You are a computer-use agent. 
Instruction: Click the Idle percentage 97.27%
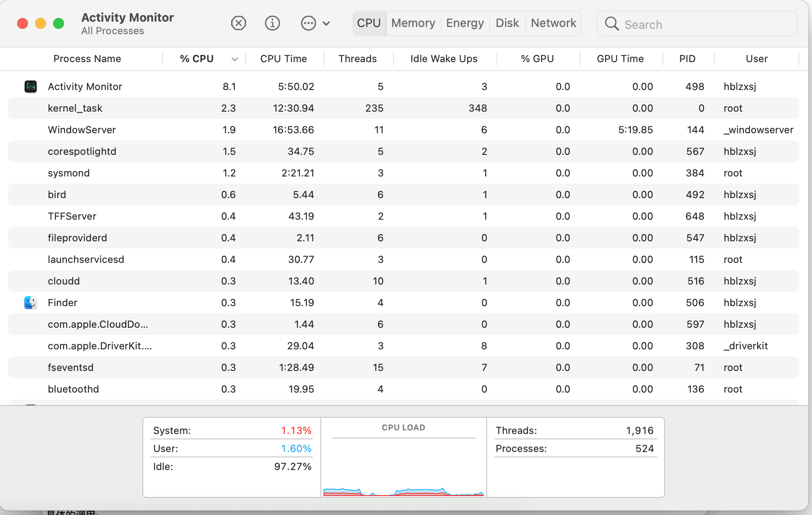point(293,466)
